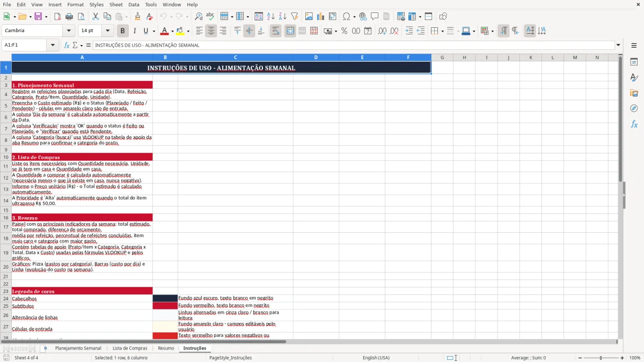Expand Borders dropdown arrow
644x362 pixels.
[442, 31]
